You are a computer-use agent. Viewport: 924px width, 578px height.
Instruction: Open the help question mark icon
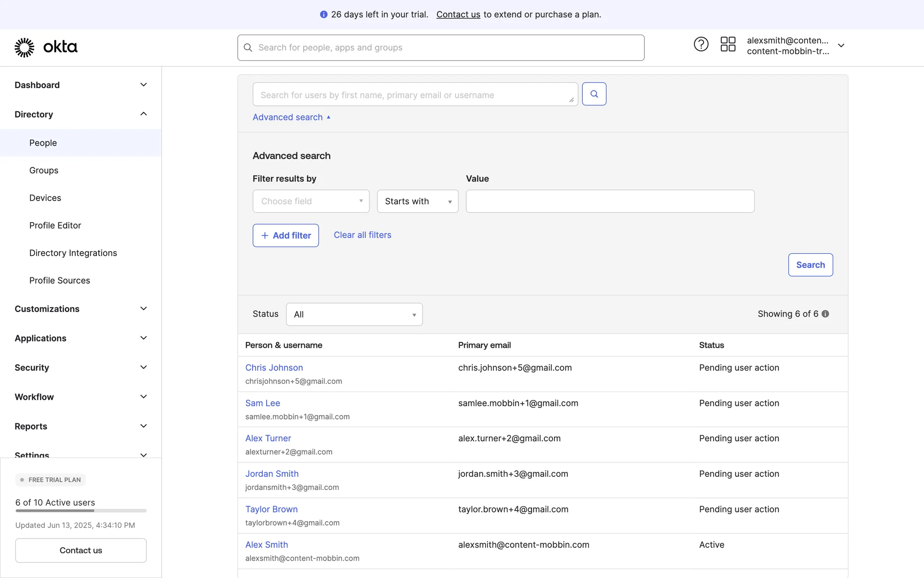tap(701, 44)
